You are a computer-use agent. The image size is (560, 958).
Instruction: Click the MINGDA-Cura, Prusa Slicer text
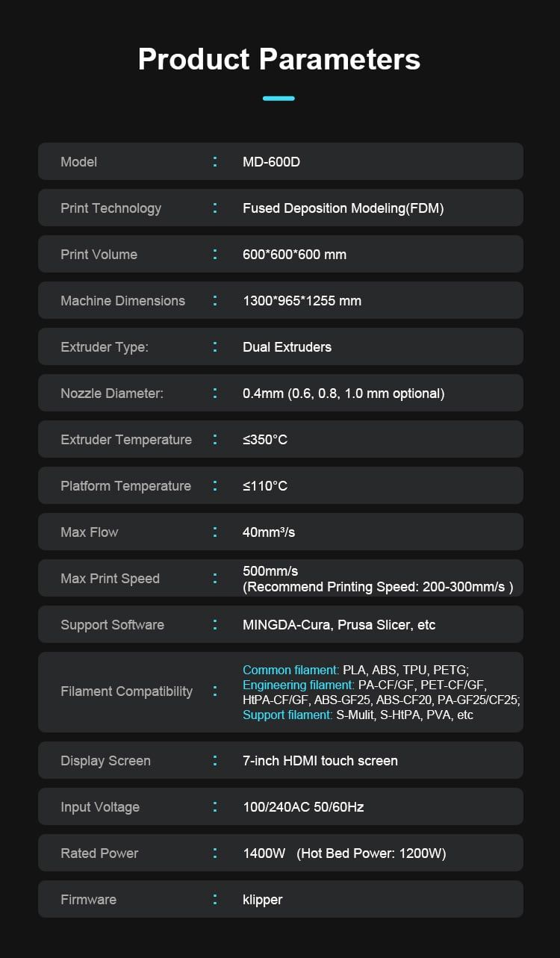point(339,625)
